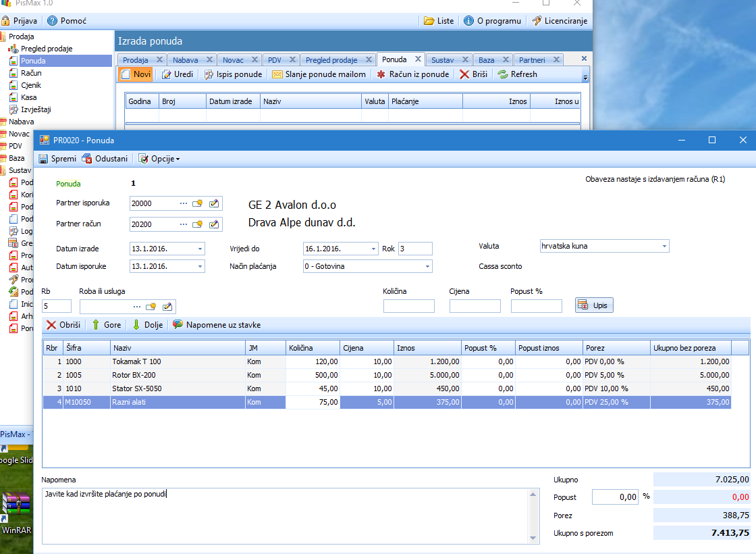Expand the Vrijedi do date picker
The height and width of the screenshot is (554, 756).
point(374,249)
